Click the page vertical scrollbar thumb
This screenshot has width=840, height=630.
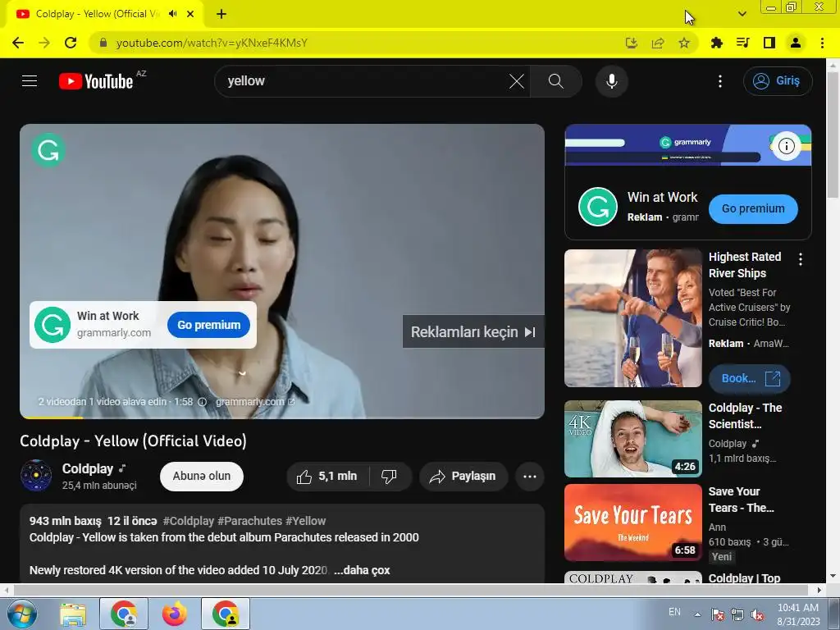tap(833, 134)
